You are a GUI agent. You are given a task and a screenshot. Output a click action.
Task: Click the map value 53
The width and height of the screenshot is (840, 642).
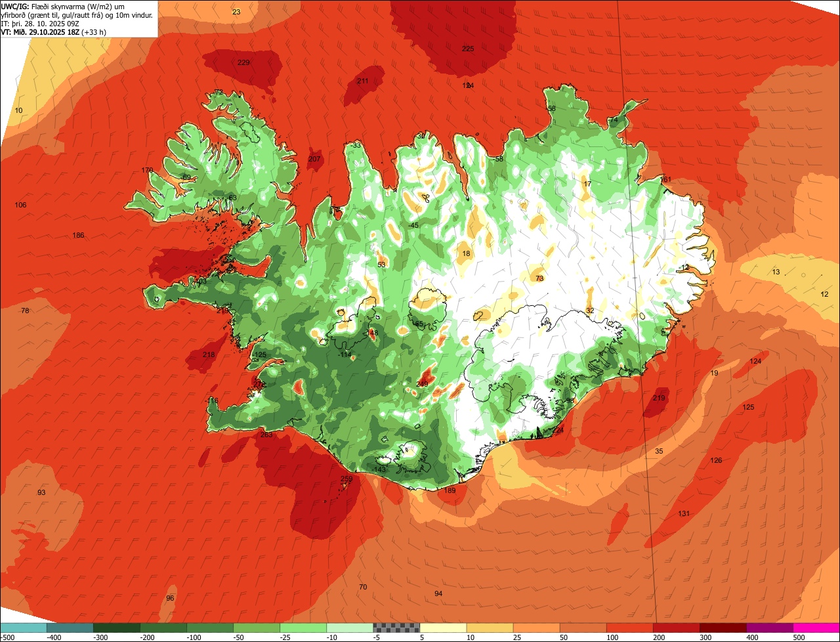pos(381,265)
